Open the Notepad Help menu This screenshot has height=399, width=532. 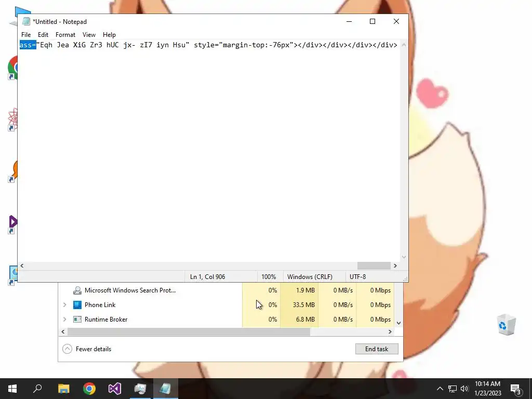point(109,35)
